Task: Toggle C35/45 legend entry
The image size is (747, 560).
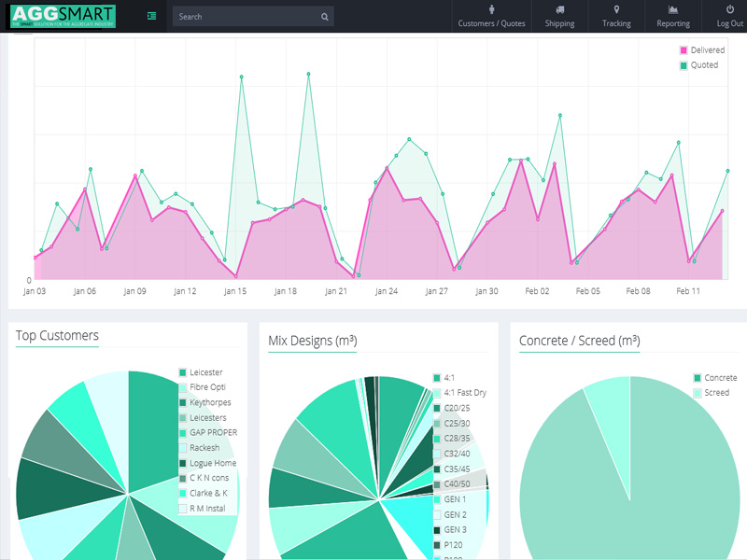Action: [452, 469]
